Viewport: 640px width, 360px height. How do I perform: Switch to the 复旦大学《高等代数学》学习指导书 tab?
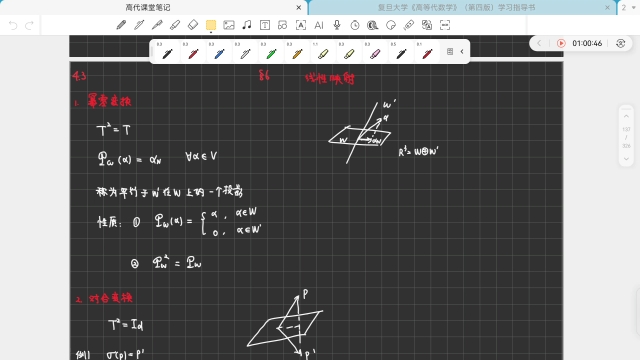click(456, 7)
